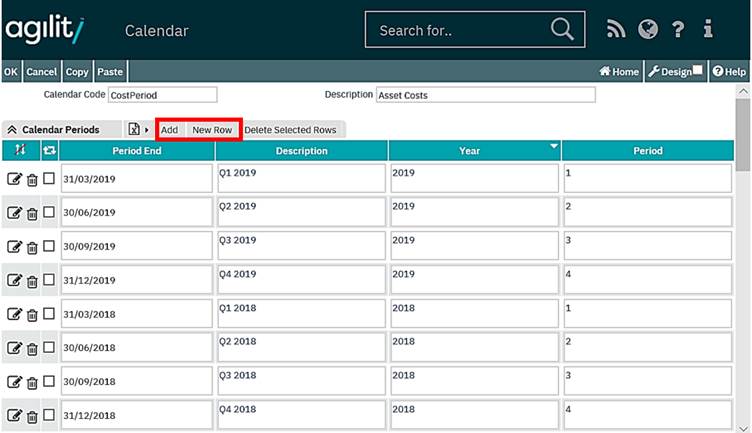The width and height of the screenshot is (752, 433).
Task: Tick the checkbox for the 30/09/2019 row
Action: point(49,246)
